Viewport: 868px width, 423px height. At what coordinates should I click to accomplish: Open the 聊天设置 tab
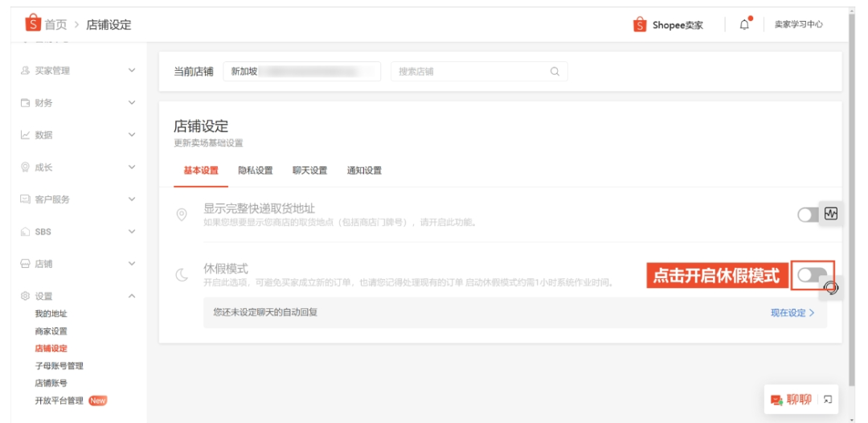(309, 170)
